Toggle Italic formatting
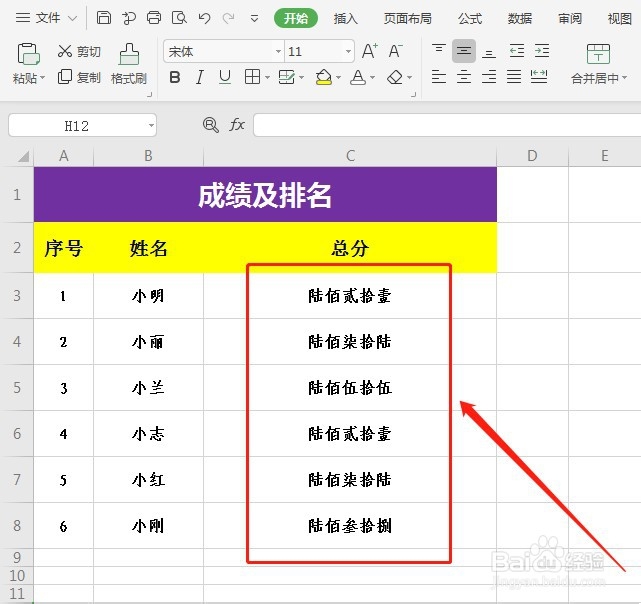The height and width of the screenshot is (604, 641). click(199, 77)
